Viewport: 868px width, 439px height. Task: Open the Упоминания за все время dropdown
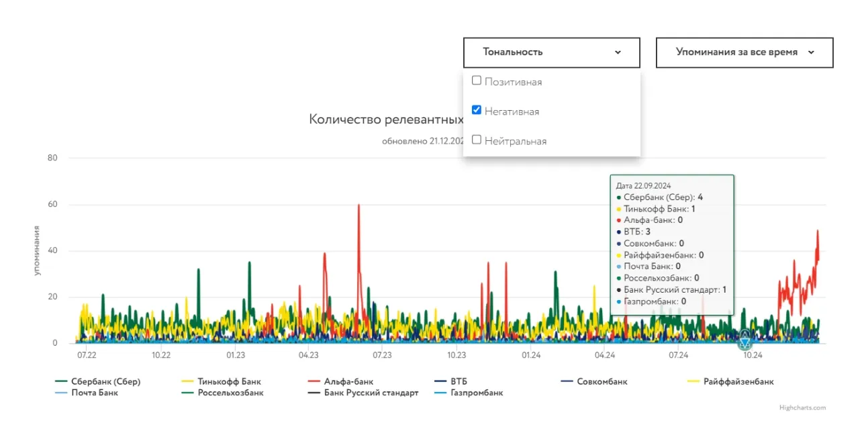(744, 52)
